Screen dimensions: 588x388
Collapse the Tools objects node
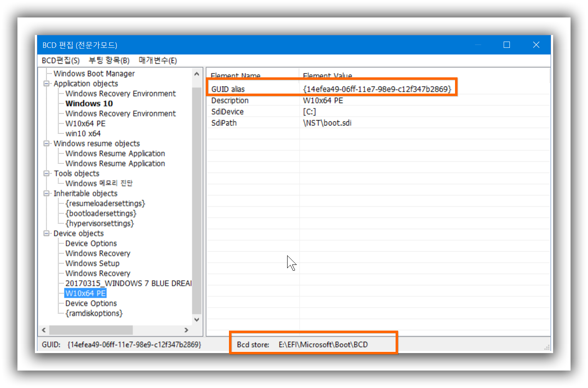click(47, 173)
